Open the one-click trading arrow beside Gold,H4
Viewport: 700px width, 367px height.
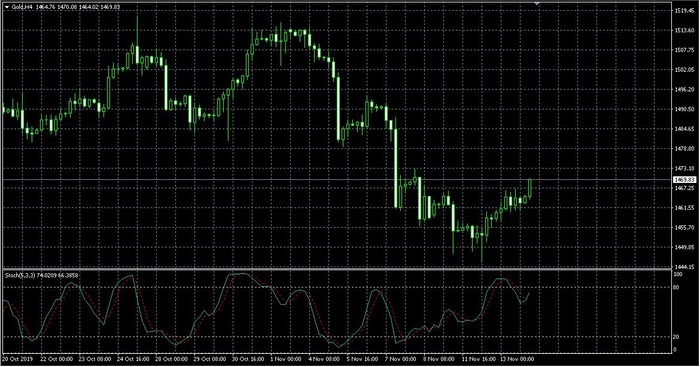pos(7,7)
